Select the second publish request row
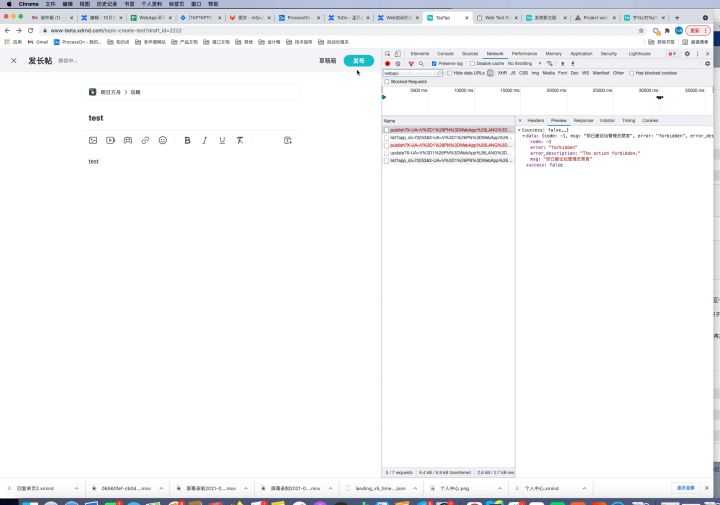Image resolution: width=720 pixels, height=505 pixels. (x=448, y=145)
